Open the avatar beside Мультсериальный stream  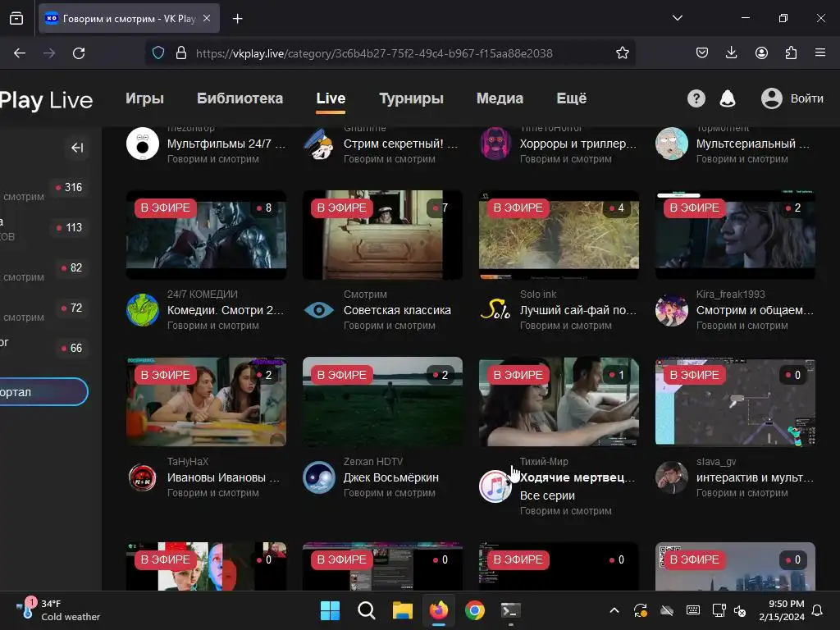671,144
